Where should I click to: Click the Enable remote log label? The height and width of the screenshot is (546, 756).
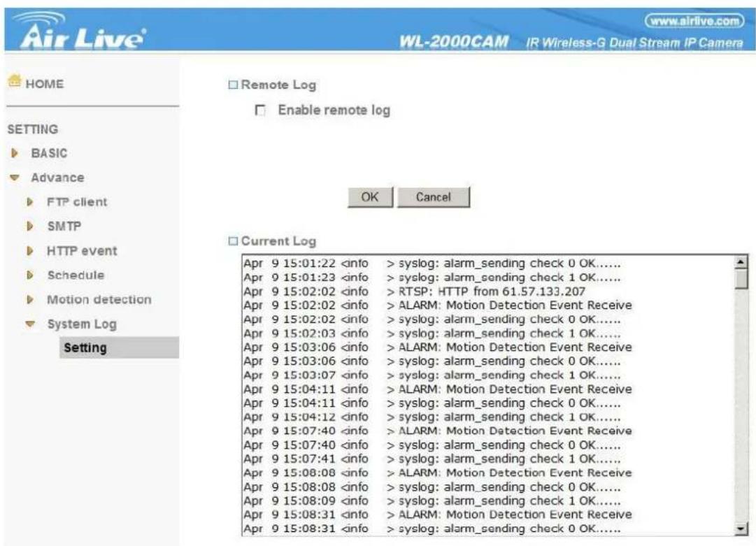pos(334,110)
